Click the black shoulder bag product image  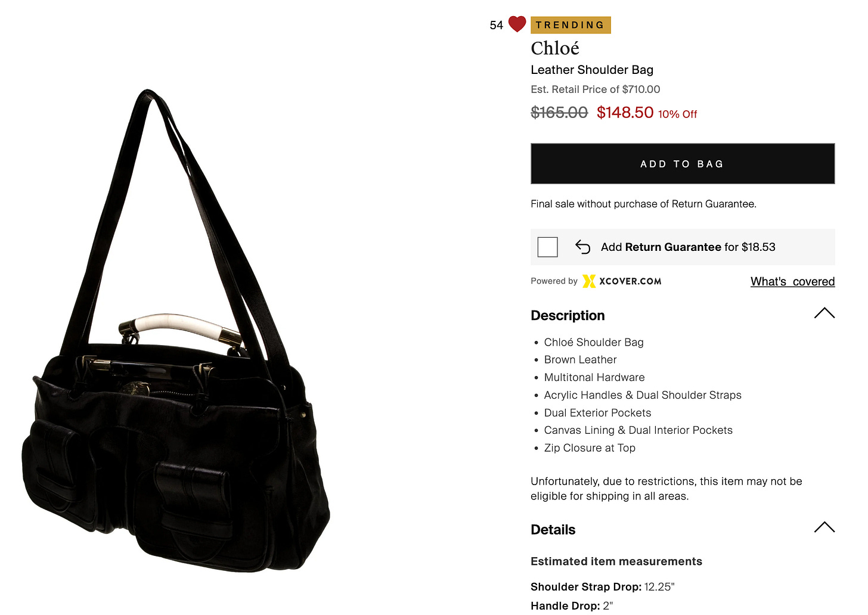click(x=176, y=331)
